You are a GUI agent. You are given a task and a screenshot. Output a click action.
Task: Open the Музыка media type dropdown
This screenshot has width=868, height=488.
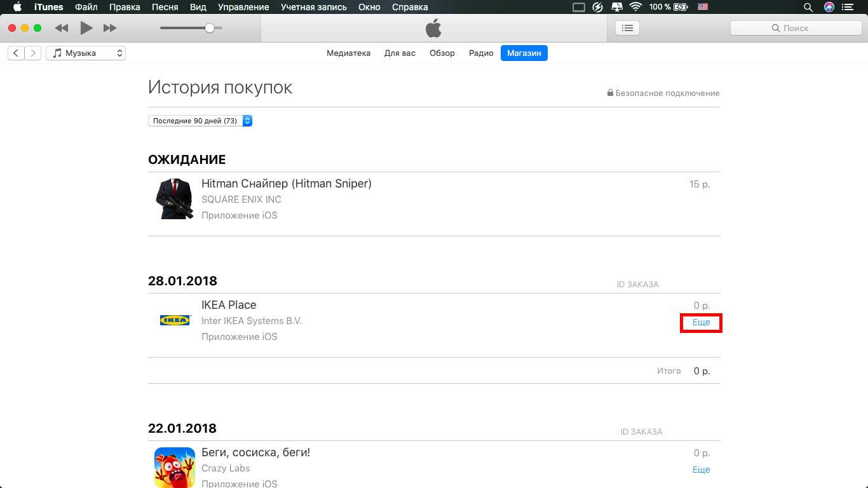click(86, 53)
